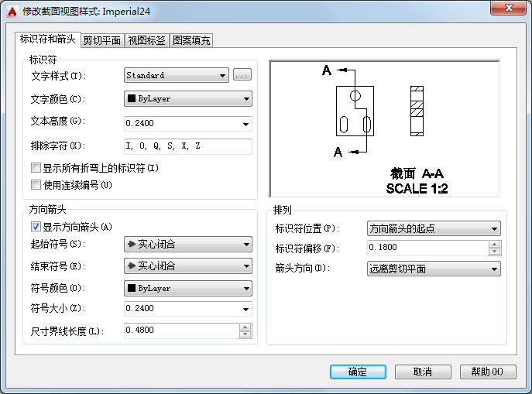532x394 pixels.
Task: Open the 箭头方向 远离剪切平面 dropdown
Action: pyautogui.click(x=434, y=269)
